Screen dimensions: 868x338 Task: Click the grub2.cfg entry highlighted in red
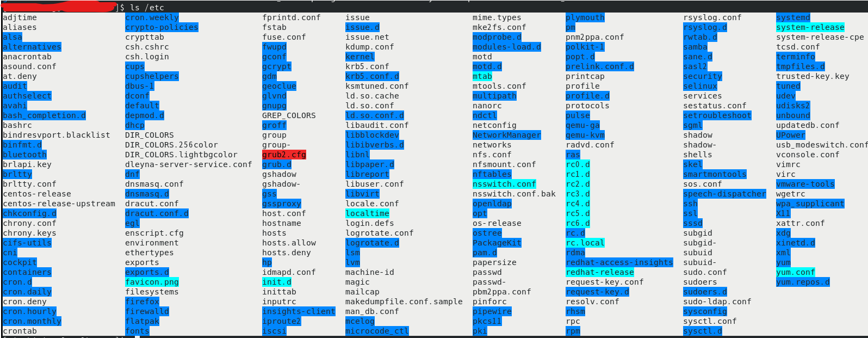284,155
